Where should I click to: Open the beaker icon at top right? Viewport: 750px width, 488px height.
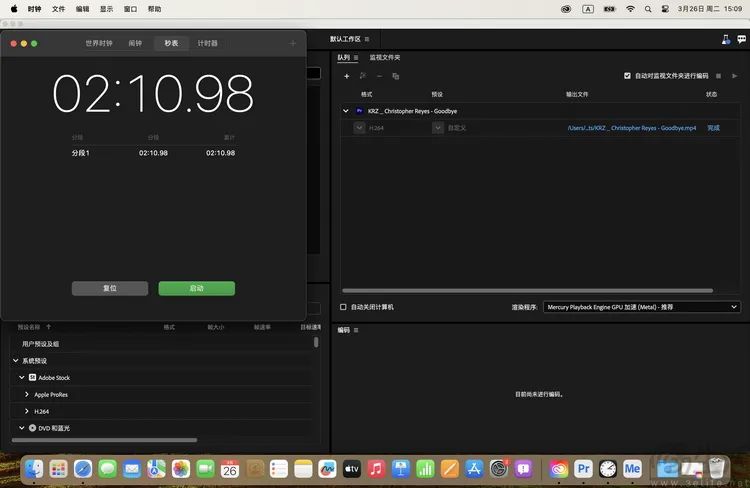tap(726, 39)
